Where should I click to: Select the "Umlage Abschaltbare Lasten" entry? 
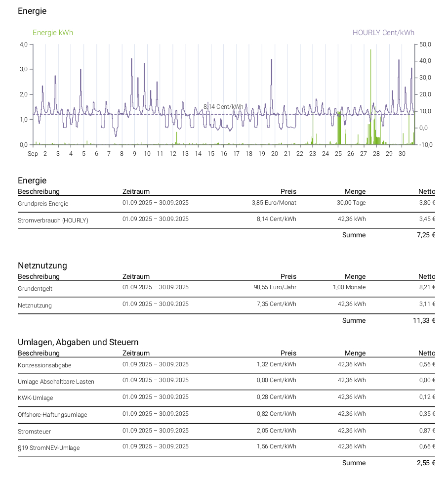tap(56, 382)
